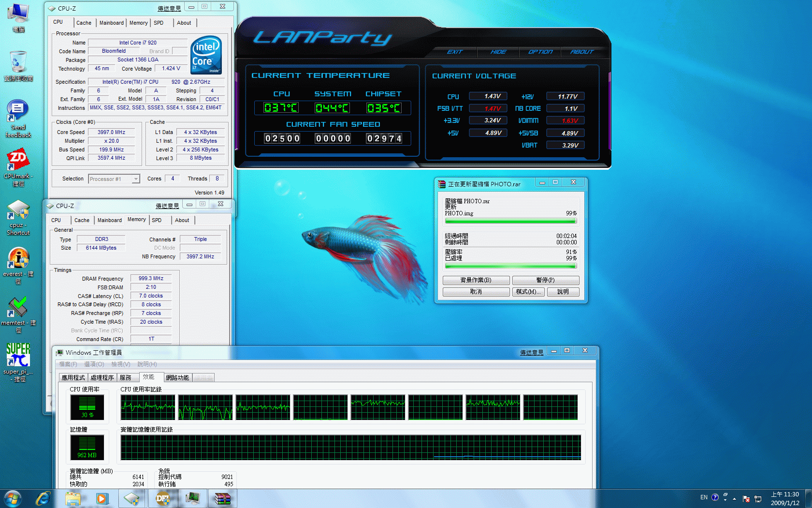Click 暫停(P) pause button in WinRAR

click(546, 280)
